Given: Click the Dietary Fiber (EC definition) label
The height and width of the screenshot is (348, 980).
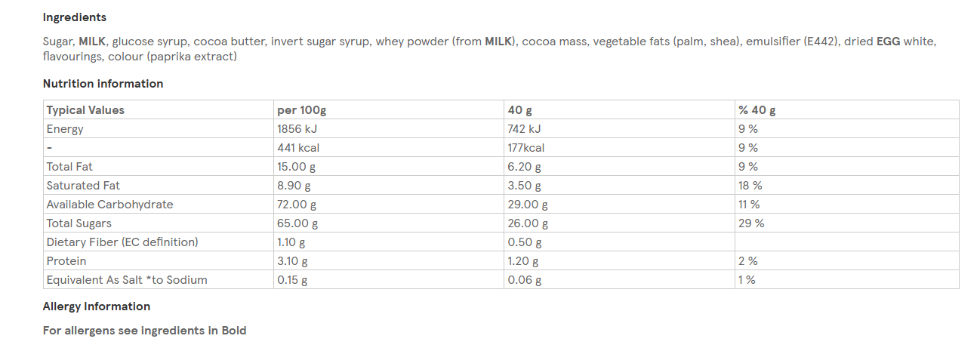Looking at the screenshot, I should (x=122, y=242).
